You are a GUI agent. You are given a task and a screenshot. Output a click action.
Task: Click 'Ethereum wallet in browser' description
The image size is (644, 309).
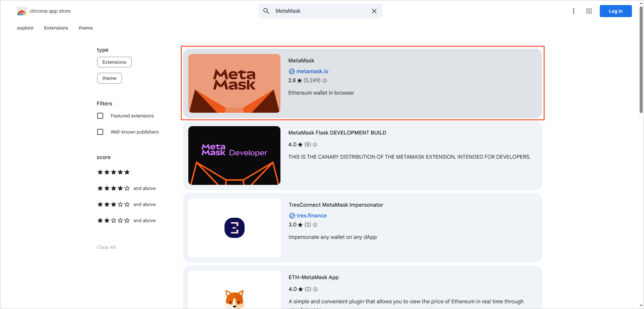[x=321, y=93]
